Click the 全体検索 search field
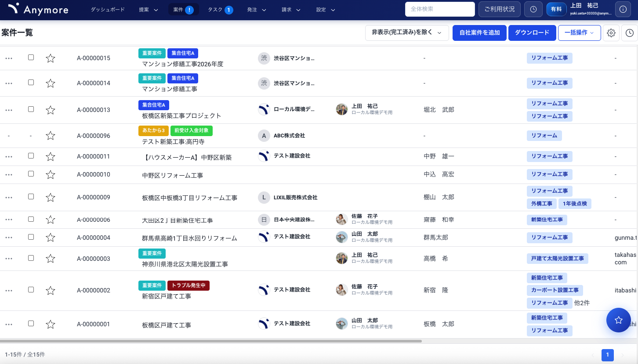The height and width of the screenshot is (364, 638). click(x=439, y=9)
